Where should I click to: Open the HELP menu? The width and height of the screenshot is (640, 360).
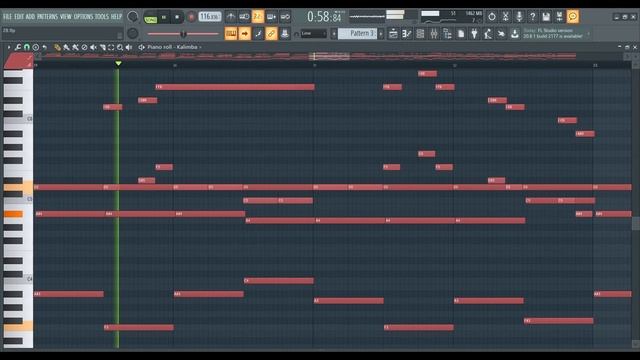point(116,17)
